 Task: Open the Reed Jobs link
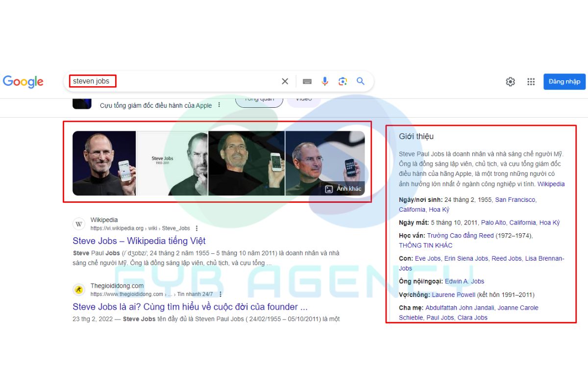(507, 258)
